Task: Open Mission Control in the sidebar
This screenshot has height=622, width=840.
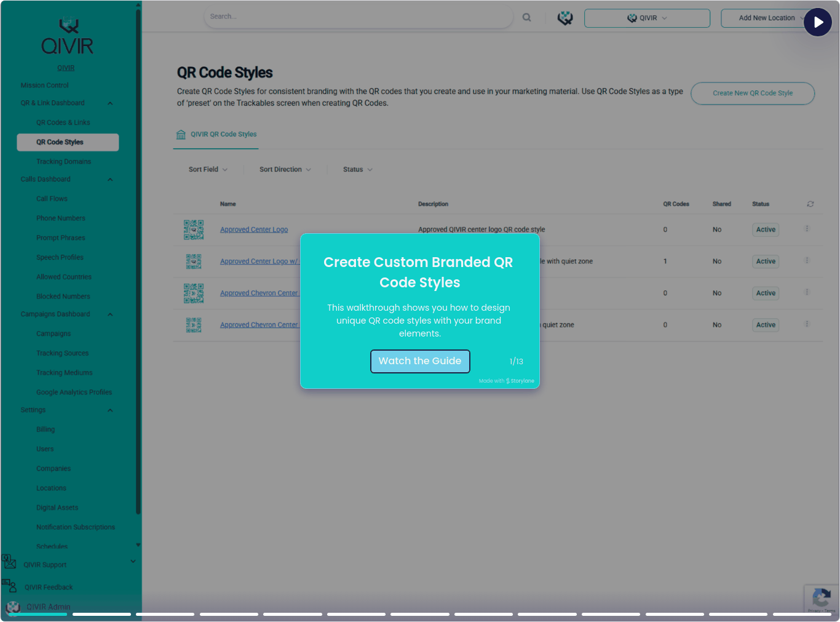Action: 45,86
